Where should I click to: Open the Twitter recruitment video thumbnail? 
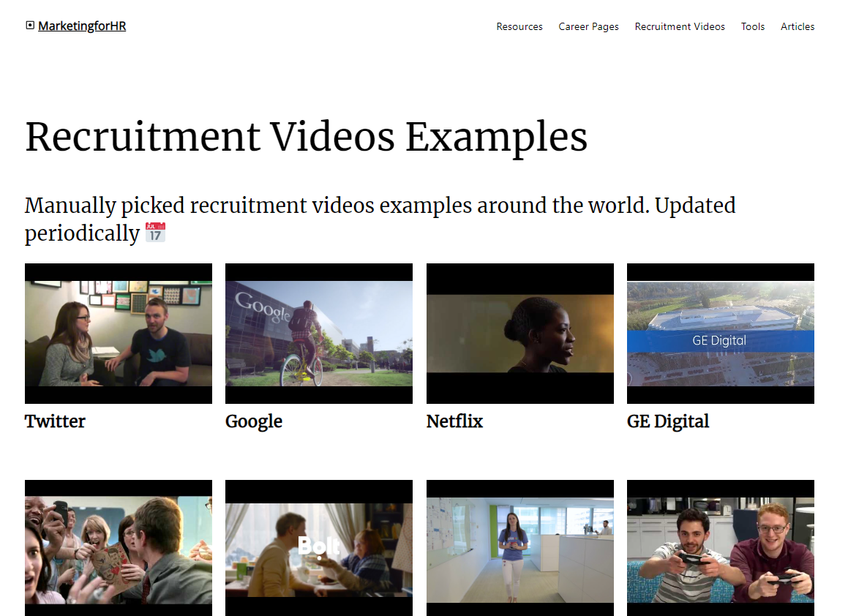119,333
